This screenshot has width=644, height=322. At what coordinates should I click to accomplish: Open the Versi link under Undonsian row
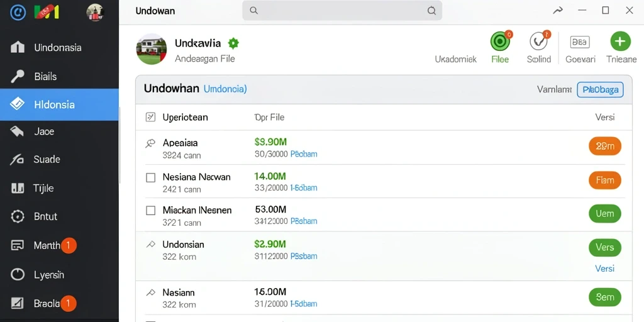604,269
